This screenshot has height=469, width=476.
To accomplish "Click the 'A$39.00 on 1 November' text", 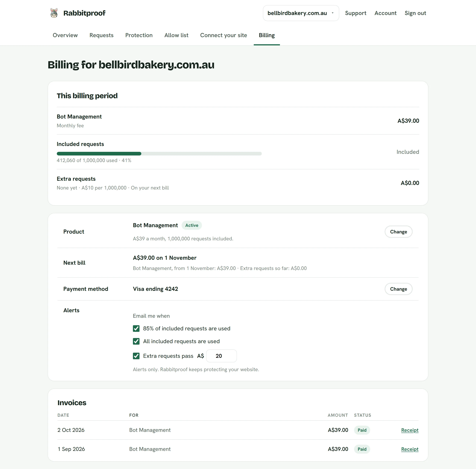I will coord(165,258).
